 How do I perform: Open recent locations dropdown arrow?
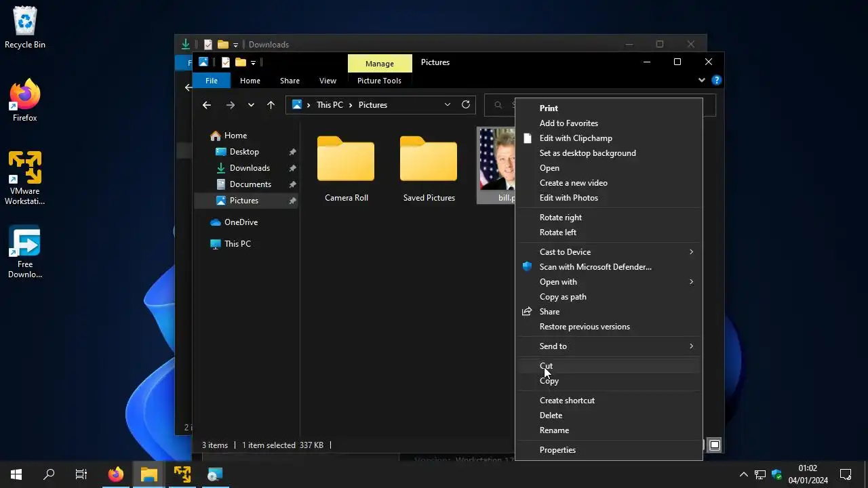point(251,105)
